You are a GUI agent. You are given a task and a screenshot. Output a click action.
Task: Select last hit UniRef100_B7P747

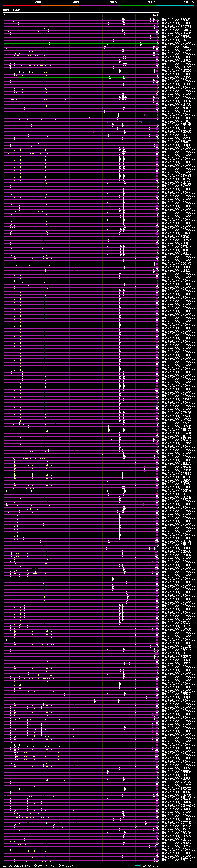click(177, 859)
